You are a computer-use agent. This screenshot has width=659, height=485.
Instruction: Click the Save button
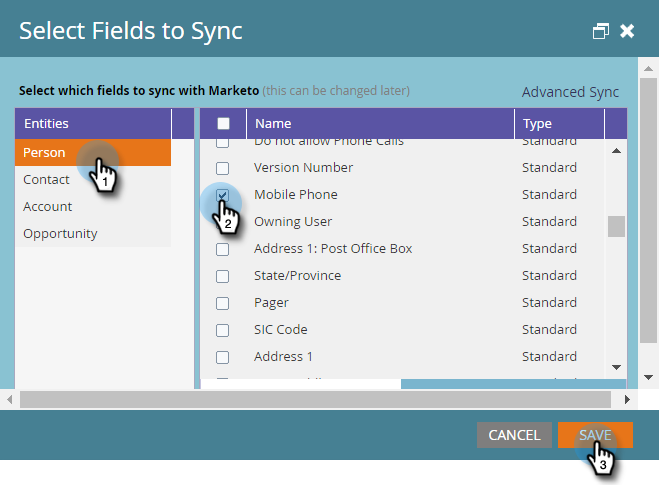[x=595, y=435]
